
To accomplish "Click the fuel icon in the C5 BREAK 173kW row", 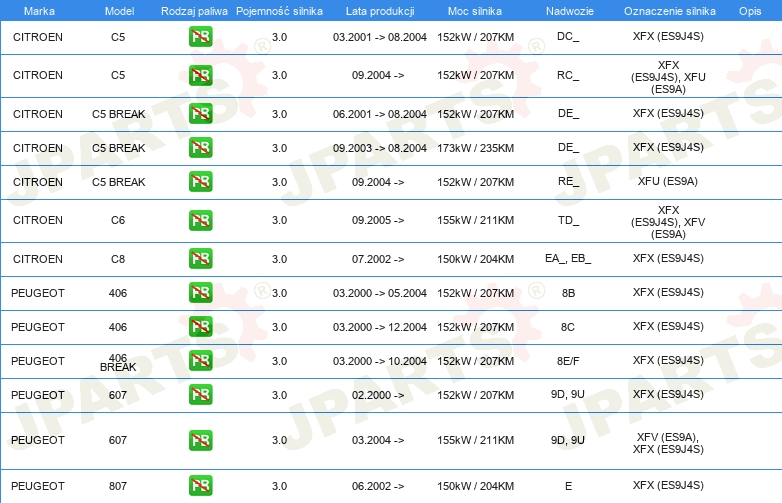I will pos(200,148).
